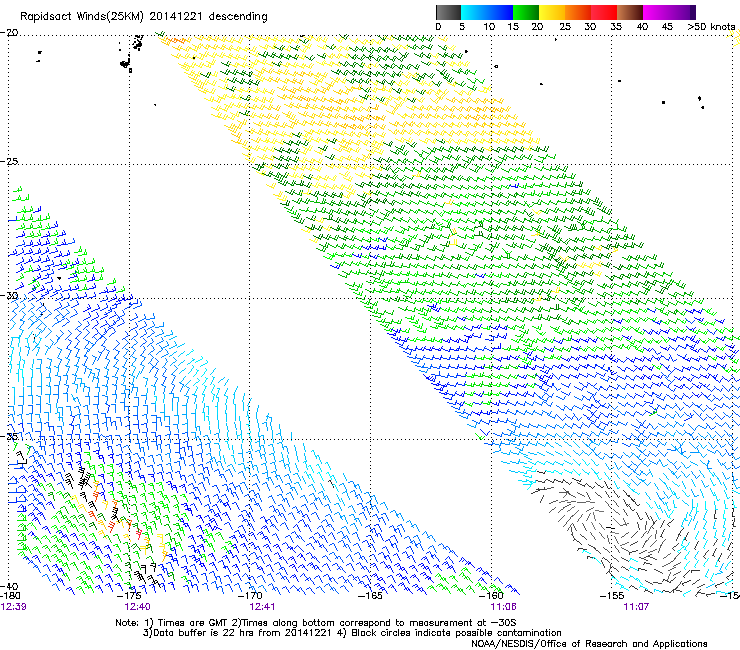
Task: Click the 'NOAA/NESDIS/Office of Research and Applications' credit
Action: pos(589,644)
